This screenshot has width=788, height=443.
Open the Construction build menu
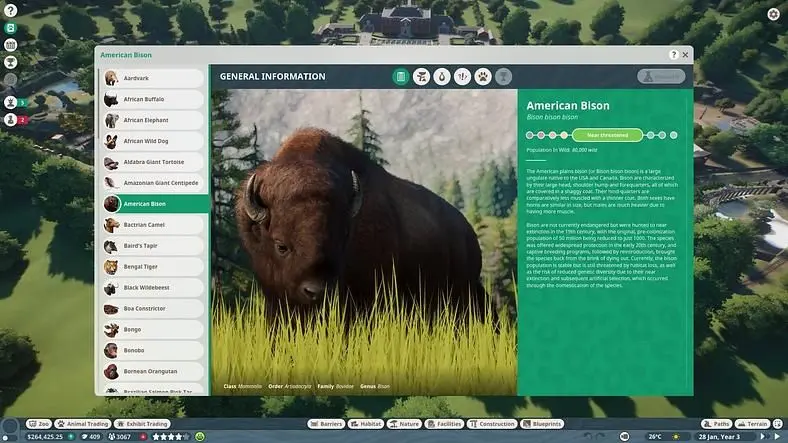click(x=492, y=424)
